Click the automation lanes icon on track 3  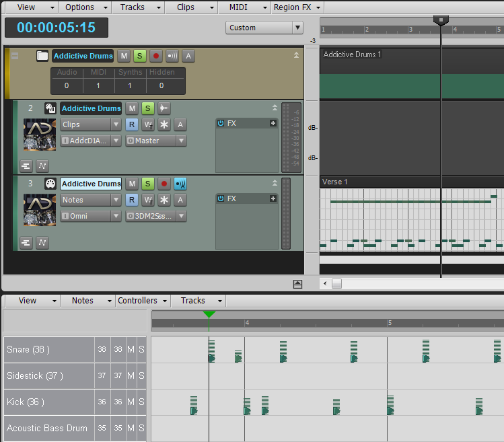coord(42,242)
